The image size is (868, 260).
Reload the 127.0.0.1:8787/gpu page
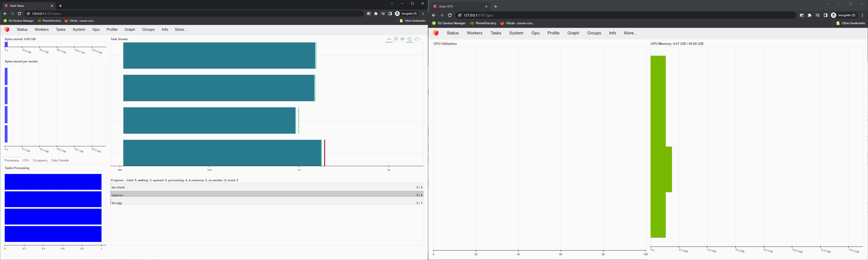click(x=450, y=15)
